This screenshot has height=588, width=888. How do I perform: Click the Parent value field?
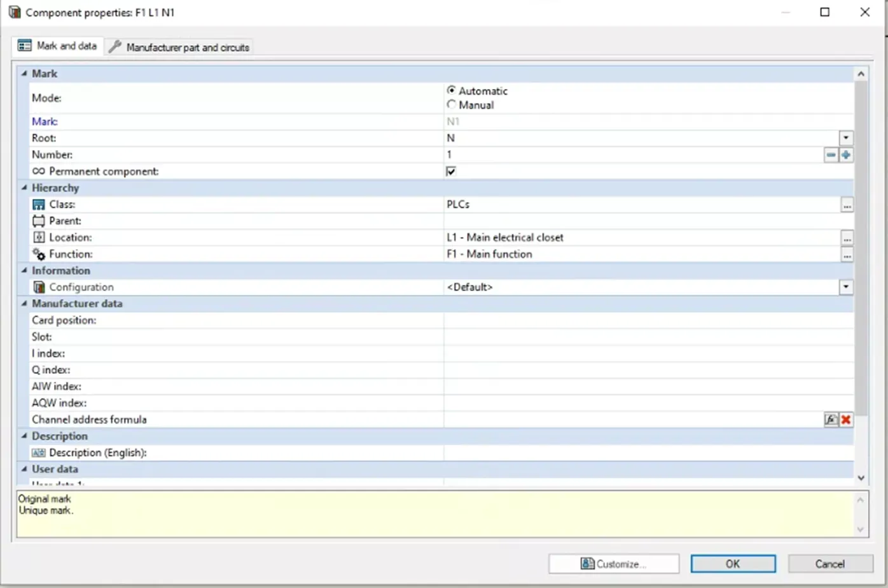coord(649,221)
